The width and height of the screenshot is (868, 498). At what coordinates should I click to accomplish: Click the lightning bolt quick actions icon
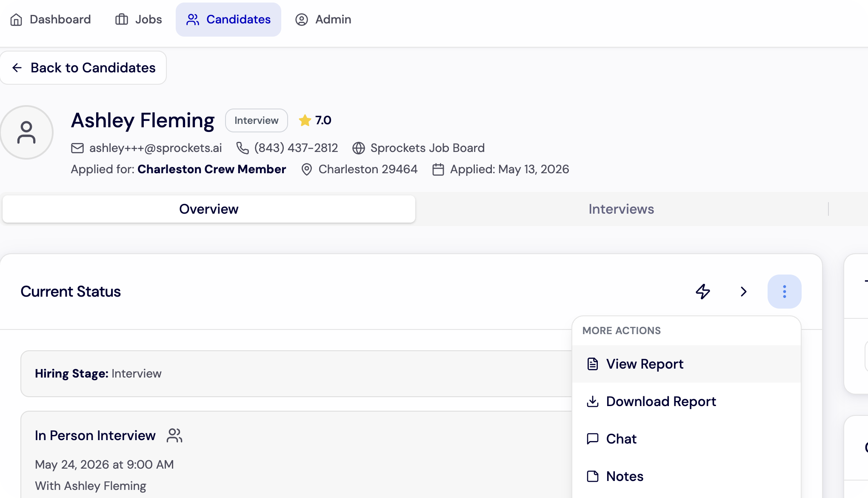tap(703, 292)
